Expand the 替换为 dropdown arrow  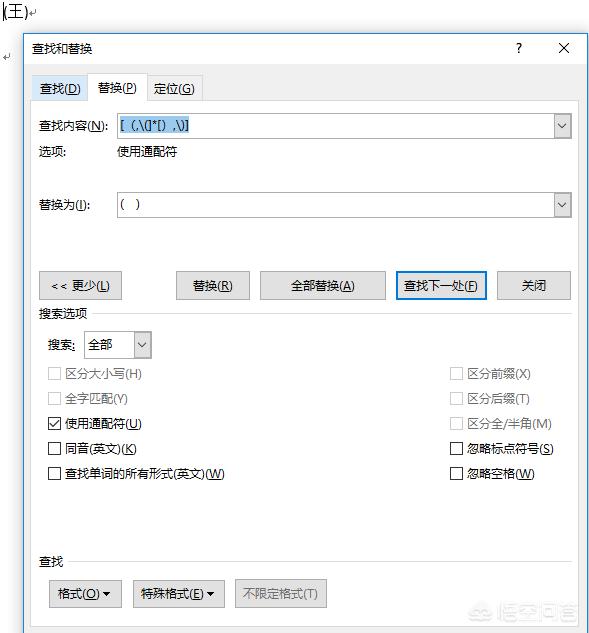[562, 205]
